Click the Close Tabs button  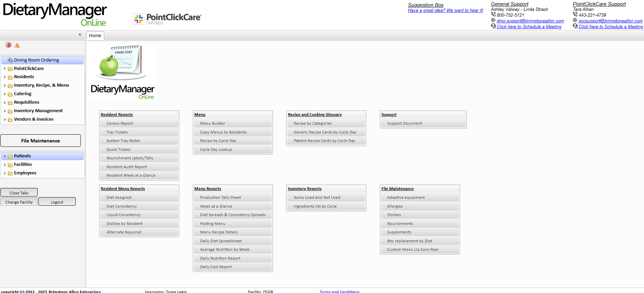click(x=19, y=193)
